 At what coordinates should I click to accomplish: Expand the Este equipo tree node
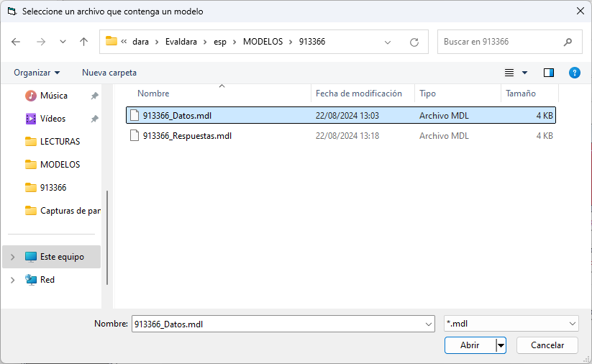pyautogui.click(x=12, y=257)
